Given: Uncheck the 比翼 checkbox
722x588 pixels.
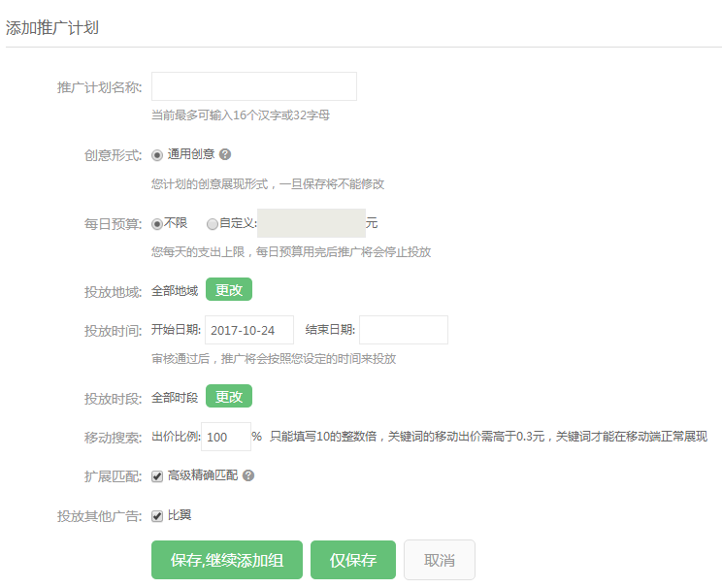Looking at the screenshot, I should click(x=157, y=515).
